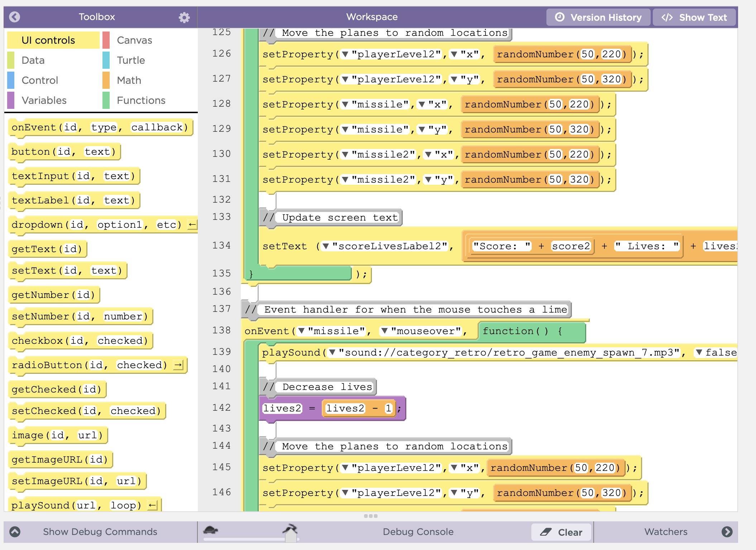The width and height of the screenshot is (756, 550).
Task: Select the Canvas toolbox category
Action: point(134,40)
